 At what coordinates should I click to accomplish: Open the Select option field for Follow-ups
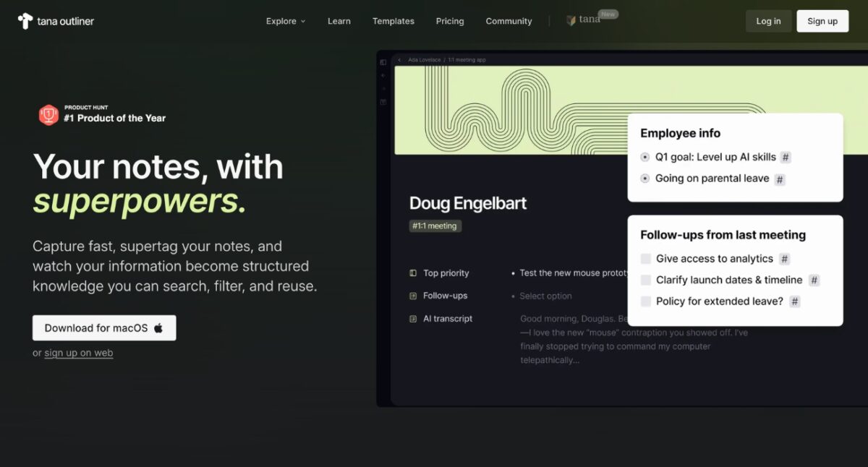[545, 296]
